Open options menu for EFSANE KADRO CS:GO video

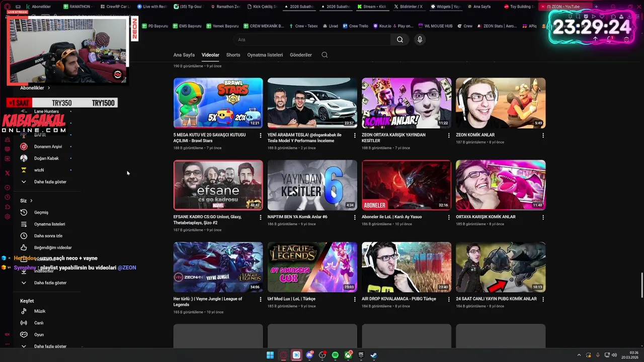[x=260, y=217]
